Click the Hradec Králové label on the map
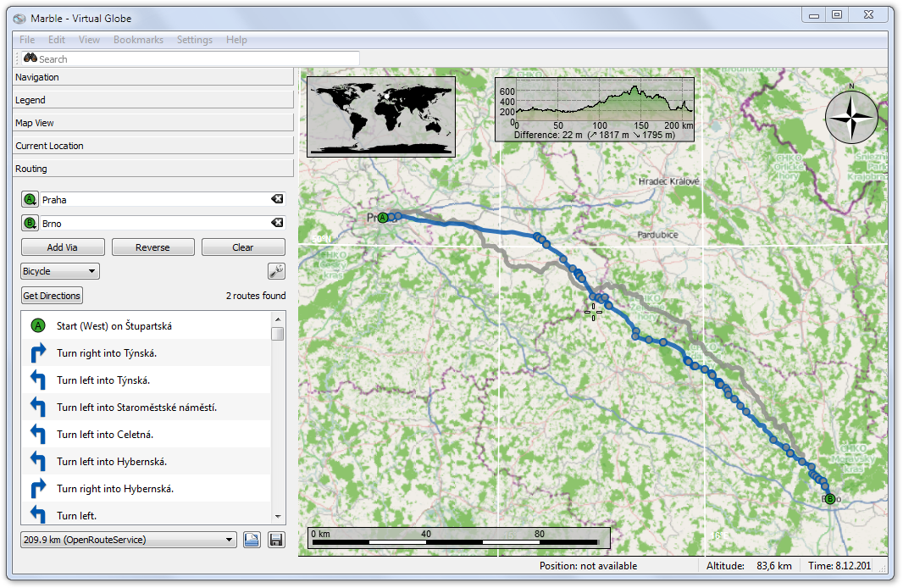The image size is (903, 588). [668, 181]
